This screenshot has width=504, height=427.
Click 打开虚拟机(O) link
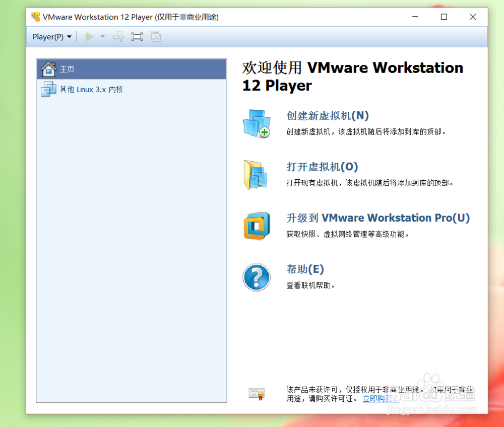322,167
